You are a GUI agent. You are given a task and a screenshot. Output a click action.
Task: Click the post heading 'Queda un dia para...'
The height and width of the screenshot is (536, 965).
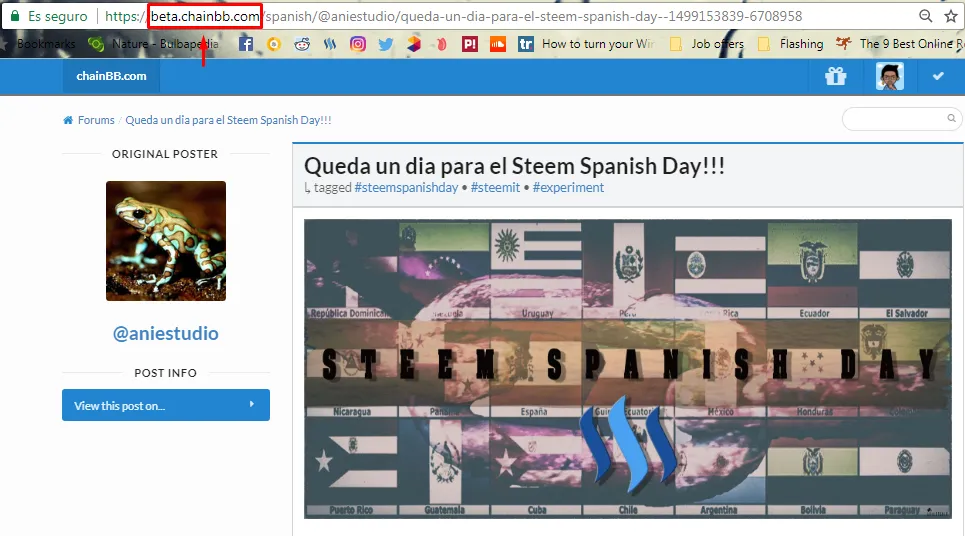[x=515, y=166]
